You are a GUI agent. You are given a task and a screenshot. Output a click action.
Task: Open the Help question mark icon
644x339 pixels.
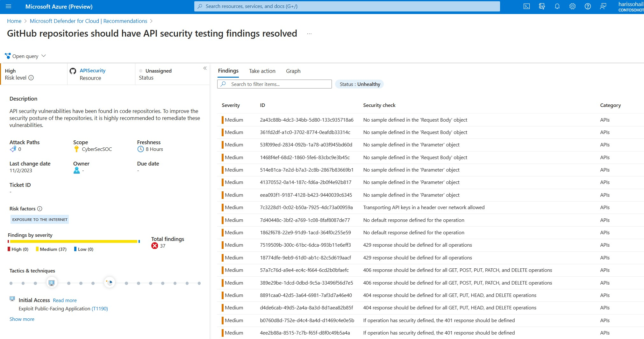[x=588, y=6]
